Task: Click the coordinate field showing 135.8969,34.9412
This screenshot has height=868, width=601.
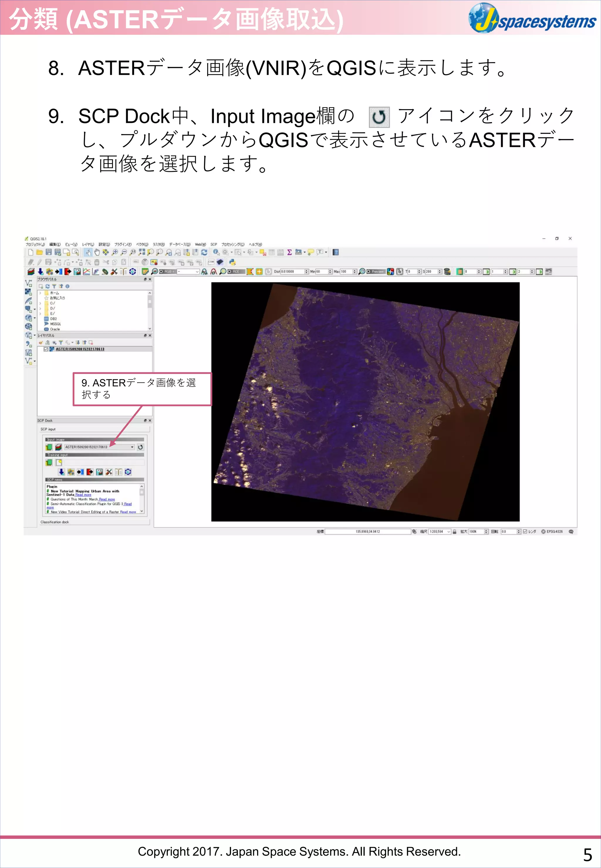Action: coord(367,532)
